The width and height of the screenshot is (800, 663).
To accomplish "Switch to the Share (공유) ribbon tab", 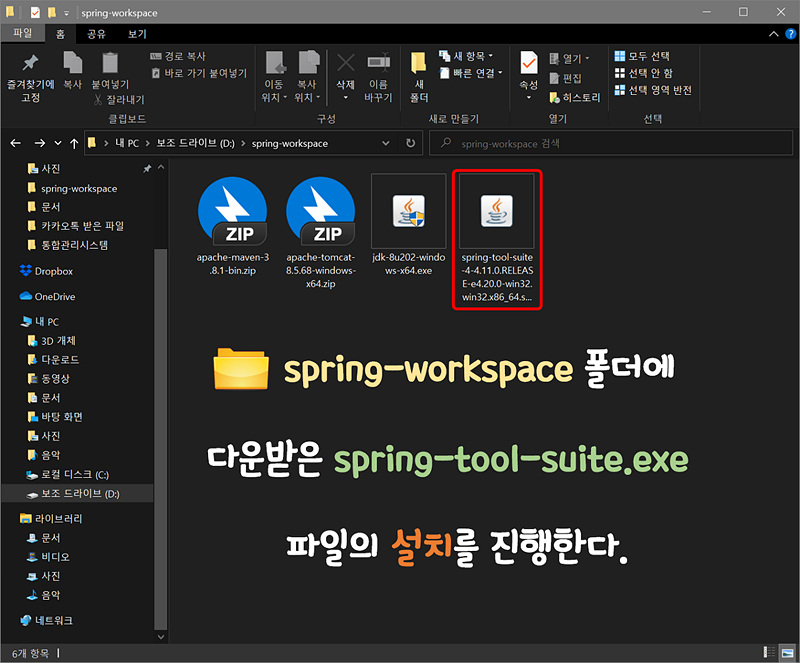I will pos(96,34).
